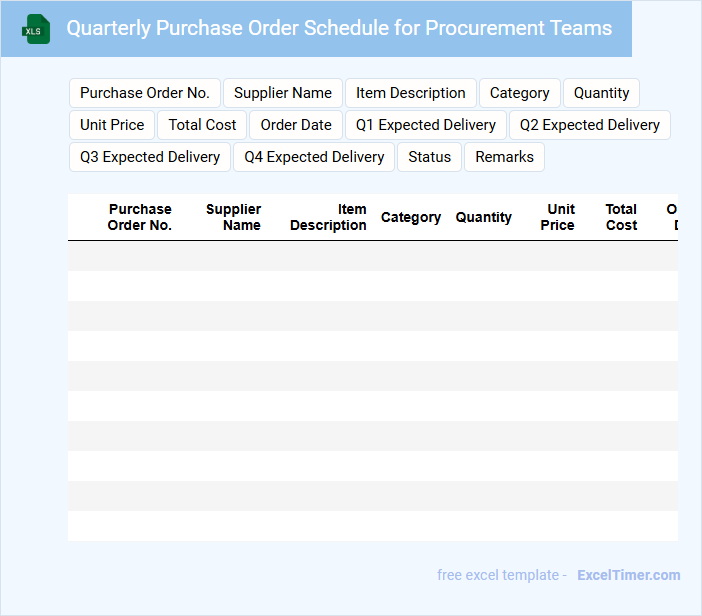Viewport: 702px width, 616px height.
Task: Click the Status tag button
Action: (x=430, y=157)
